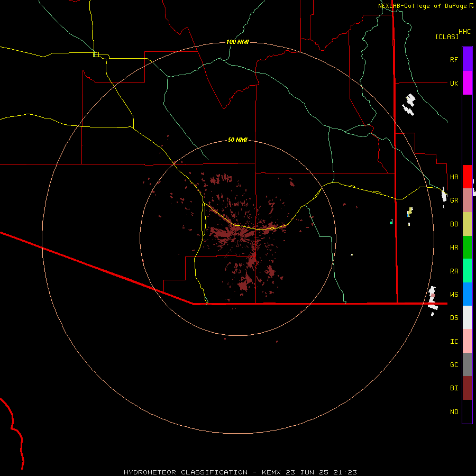This screenshot has height=476, width=476.
Task: Click the RF legend label
Action: [454, 59]
